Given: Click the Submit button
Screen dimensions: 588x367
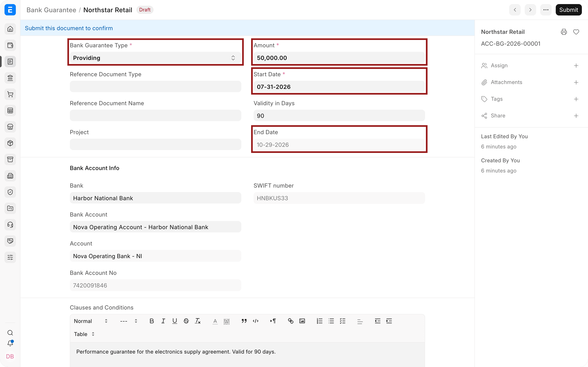Looking at the screenshot, I should tap(569, 10).
